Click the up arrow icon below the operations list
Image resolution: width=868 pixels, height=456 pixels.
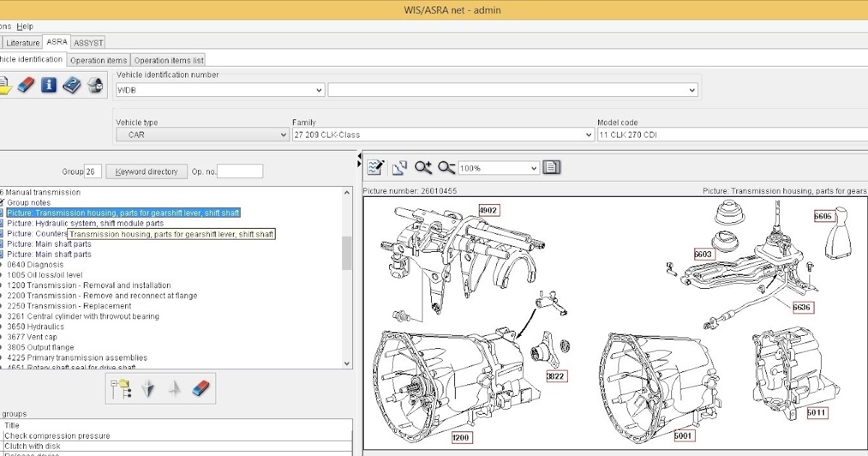pyautogui.click(x=174, y=389)
